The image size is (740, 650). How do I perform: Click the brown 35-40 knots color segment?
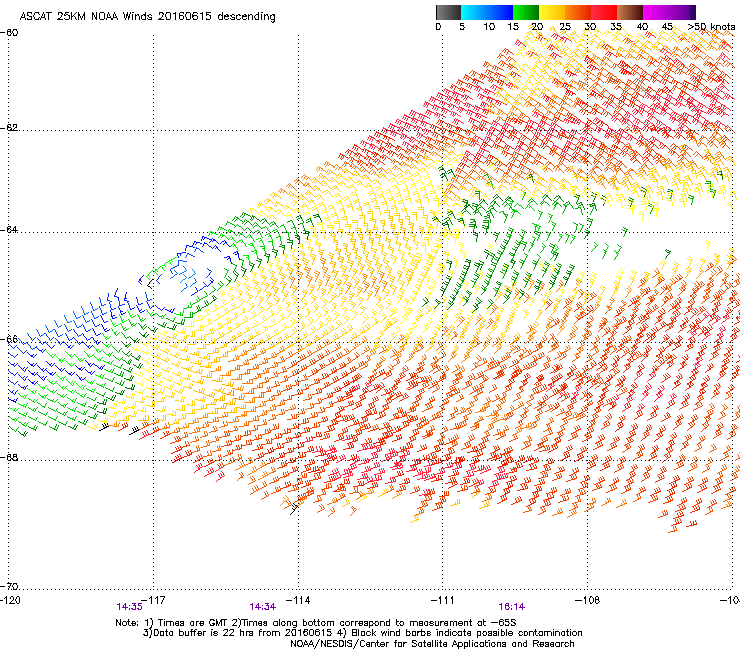(x=630, y=12)
